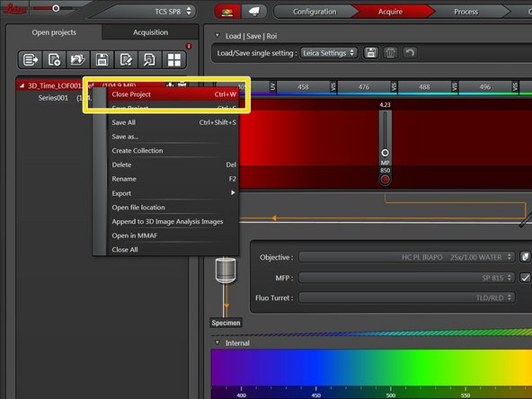Click the Internal spectrum color bar
Image resolution: width=532 pixels, height=399 pixels.
point(371,368)
